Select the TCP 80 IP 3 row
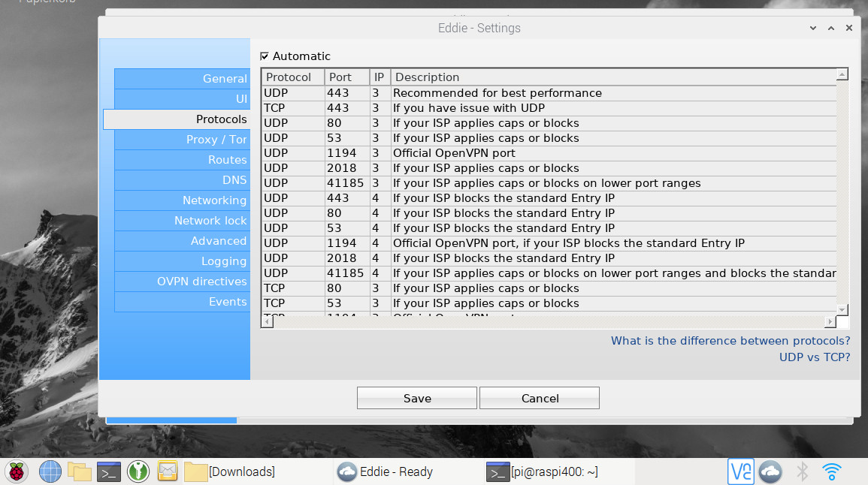The height and width of the screenshot is (485, 868). (x=549, y=288)
